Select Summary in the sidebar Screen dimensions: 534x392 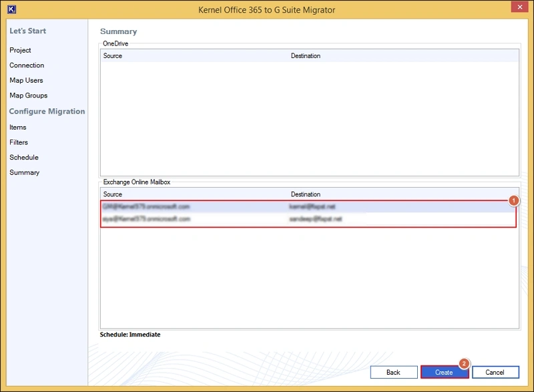[x=24, y=172]
